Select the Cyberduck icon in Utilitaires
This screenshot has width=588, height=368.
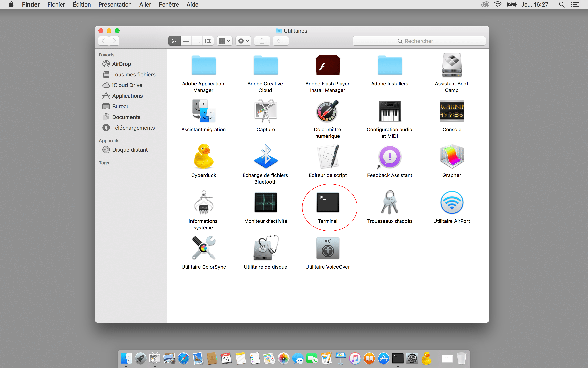[x=204, y=156]
